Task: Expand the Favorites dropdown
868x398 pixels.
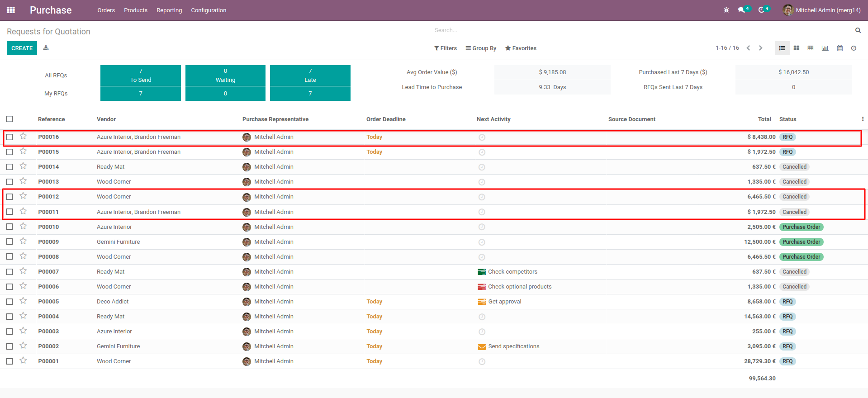Action: point(521,48)
